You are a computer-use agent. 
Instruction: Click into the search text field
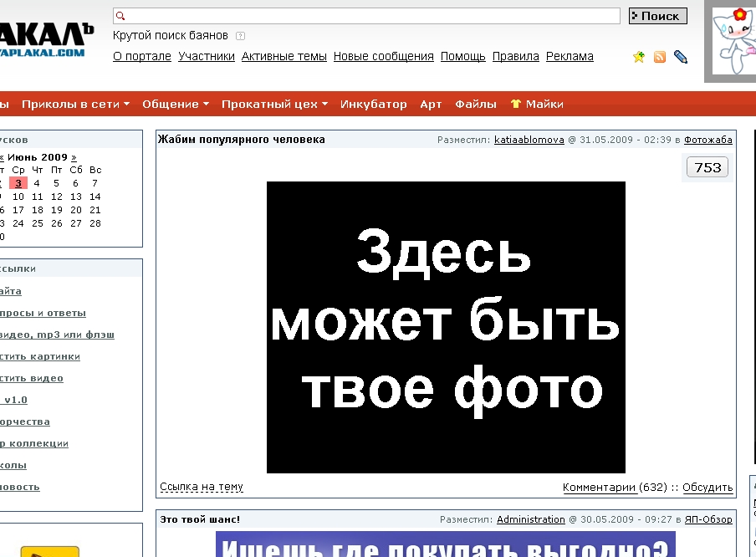coord(366,16)
